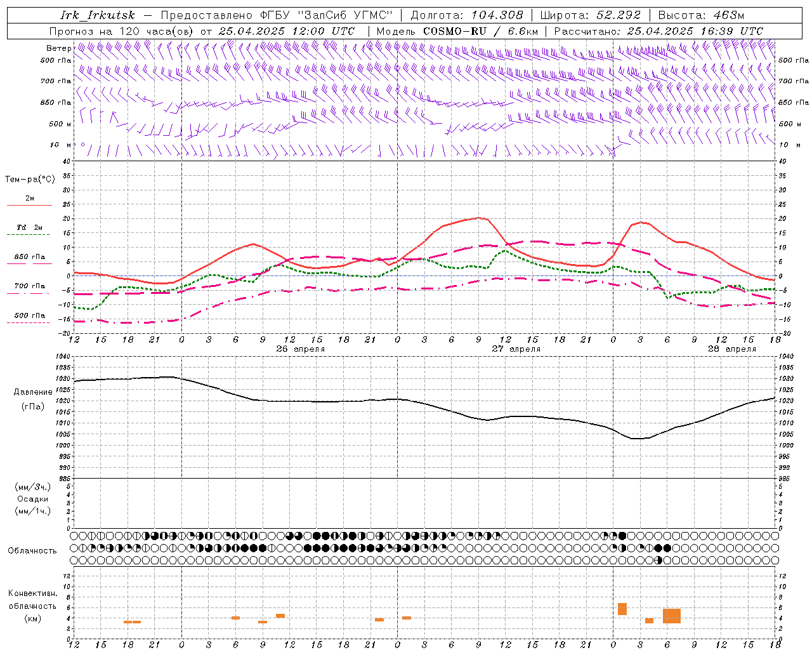This screenshot has width=812, height=650.
Task: Select the elevation text "Высота: 463м"
Action: (x=701, y=15)
